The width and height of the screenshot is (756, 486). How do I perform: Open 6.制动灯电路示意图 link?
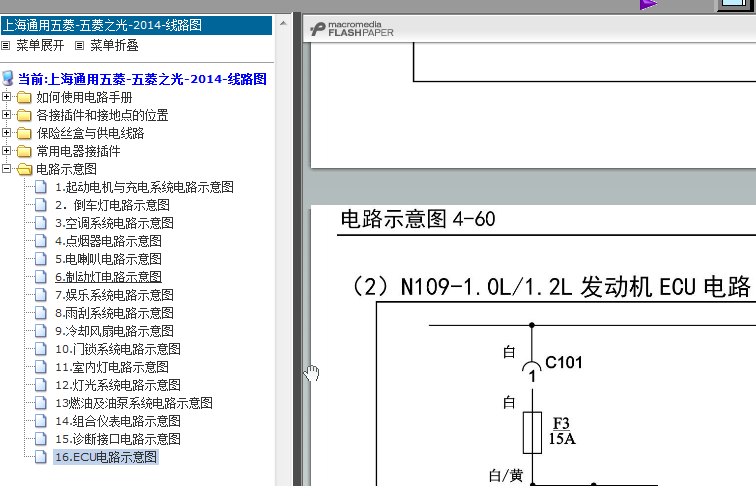[x=108, y=277]
